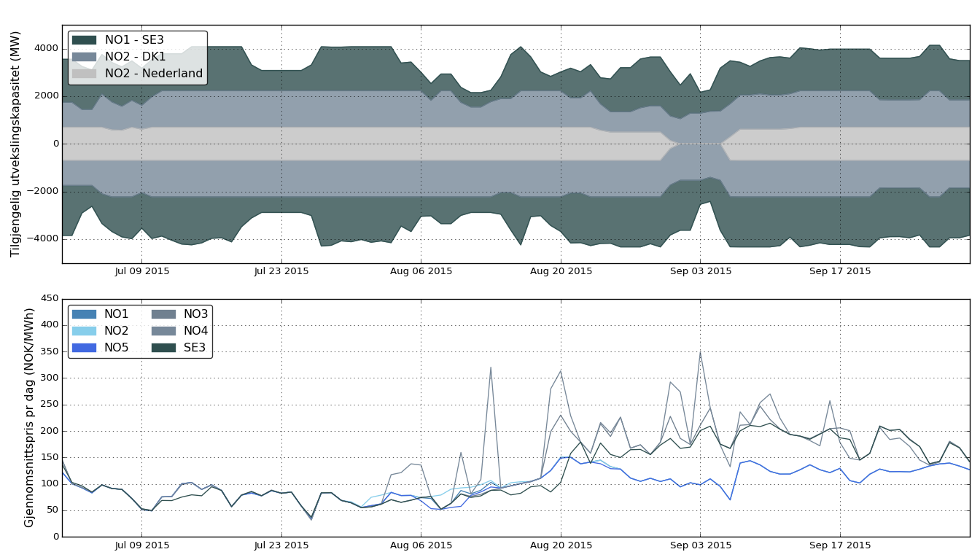This screenshot has height=560, width=980.
Task: Click the −2000 tick on capacity axis
Action: coord(44,191)
